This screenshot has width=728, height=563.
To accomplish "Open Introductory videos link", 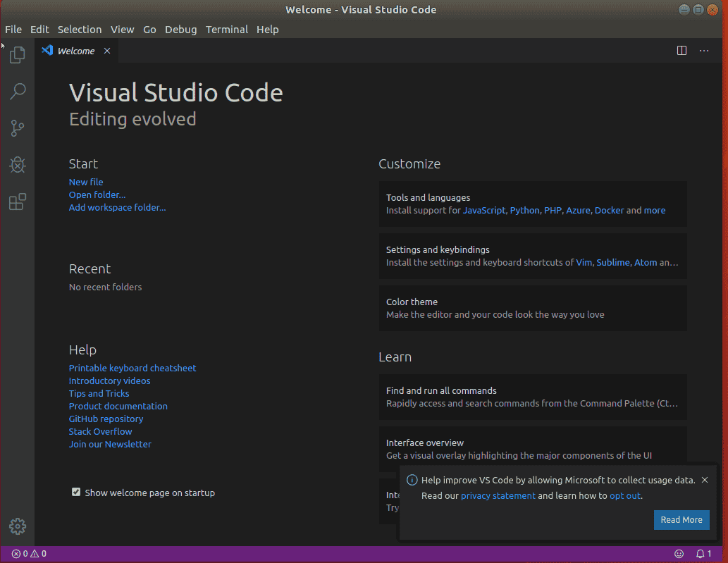I will coord(109,381).
